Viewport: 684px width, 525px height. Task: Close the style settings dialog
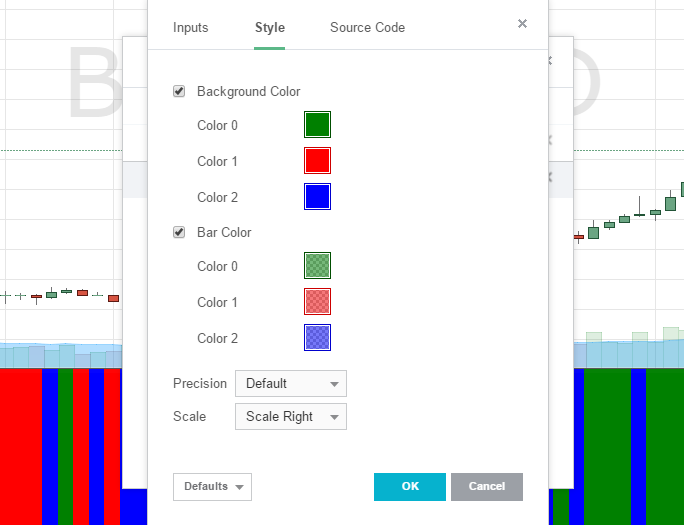(x=522, y=24)
